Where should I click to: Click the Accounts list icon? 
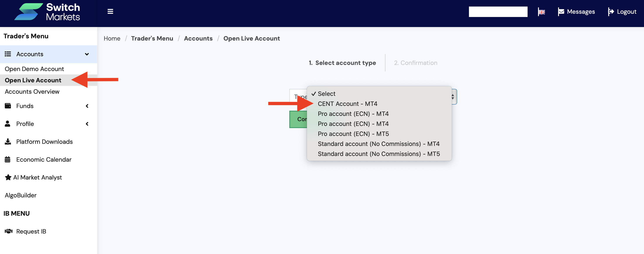click(8, 54)
